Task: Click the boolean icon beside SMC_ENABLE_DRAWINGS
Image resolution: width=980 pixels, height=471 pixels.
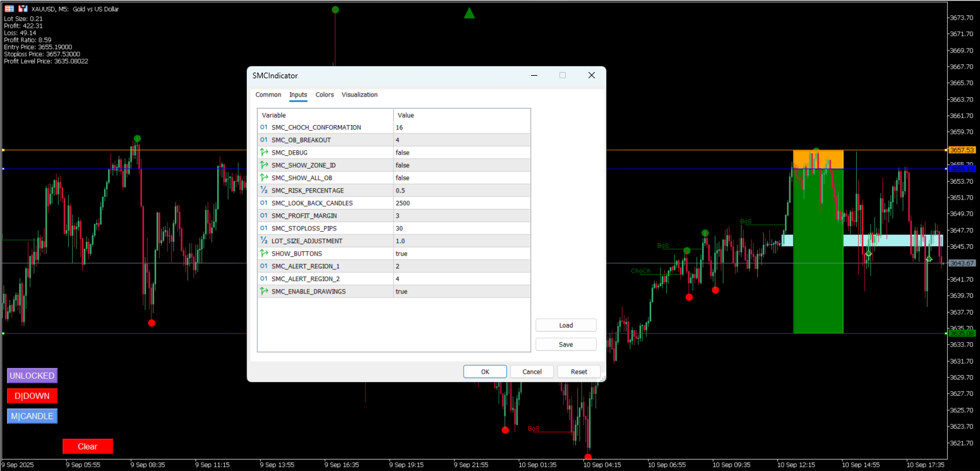Action: click(264, 292)
